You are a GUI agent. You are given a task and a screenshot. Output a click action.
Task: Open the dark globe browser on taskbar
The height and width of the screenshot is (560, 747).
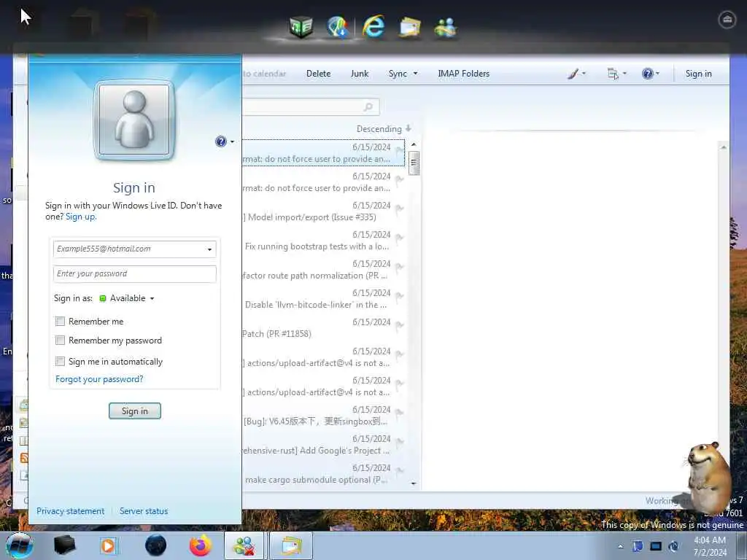click(x=156, y=545)
